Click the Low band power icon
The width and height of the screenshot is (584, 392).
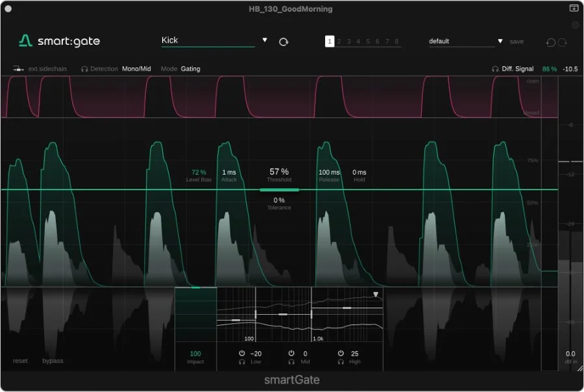pos(241,353)
